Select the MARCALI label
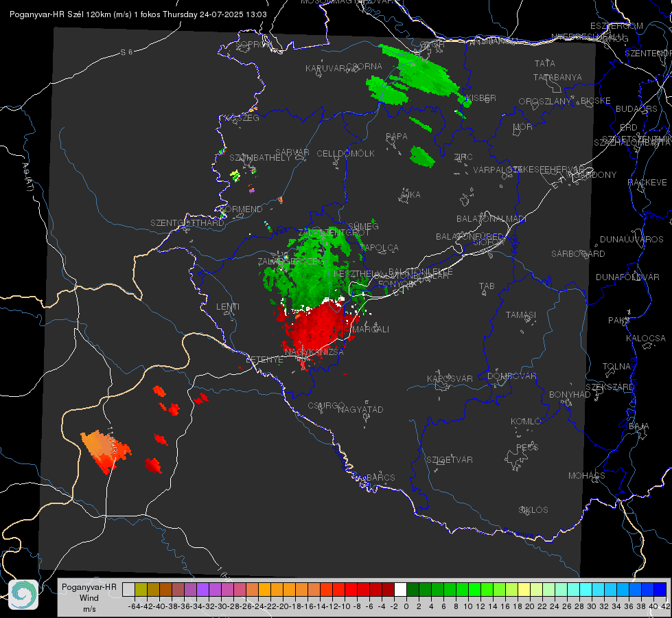The height and width of the screenshot is (618, 672). [370, 330]
